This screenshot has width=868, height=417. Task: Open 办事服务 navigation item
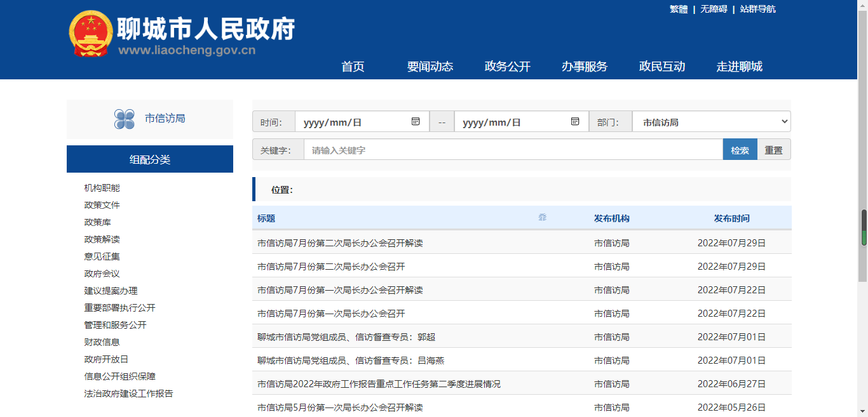pyautogui.click(x=584, y=67)
